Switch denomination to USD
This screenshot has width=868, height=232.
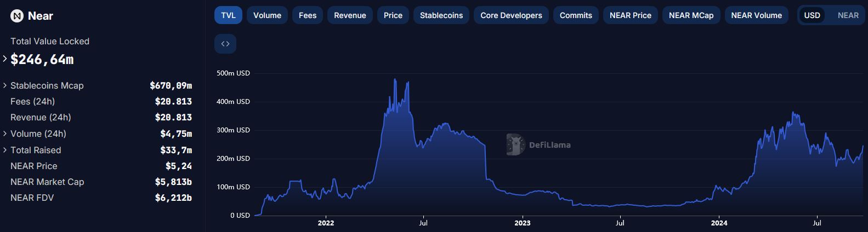coord(812,15)
